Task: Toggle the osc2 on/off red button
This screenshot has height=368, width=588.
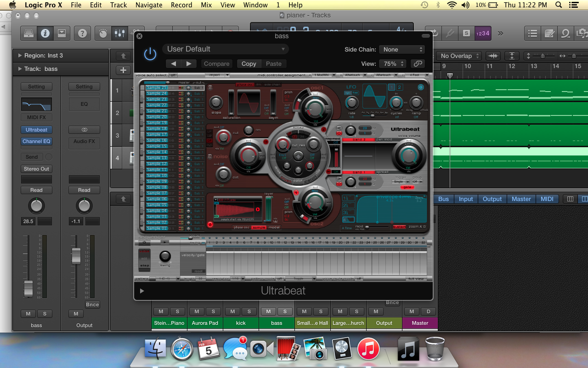Action: (x=210, y=224)
